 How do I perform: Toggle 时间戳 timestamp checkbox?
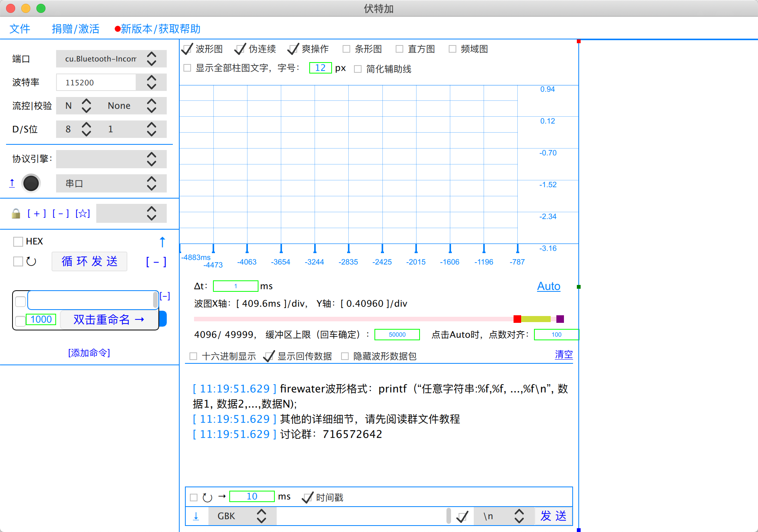pyautogui.click(x=307, y=497)
